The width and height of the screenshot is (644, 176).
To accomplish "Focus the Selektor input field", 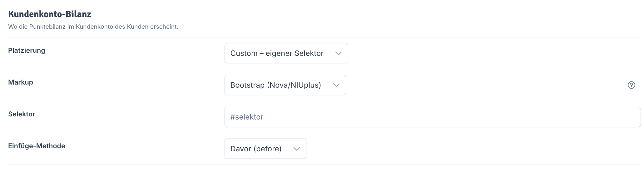I will click(x=433, y=117).
